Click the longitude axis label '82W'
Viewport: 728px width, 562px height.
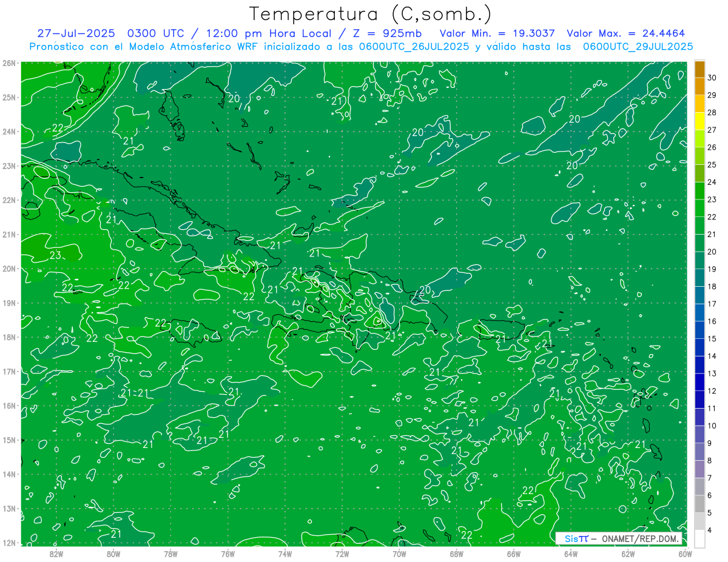coord(56,553)
